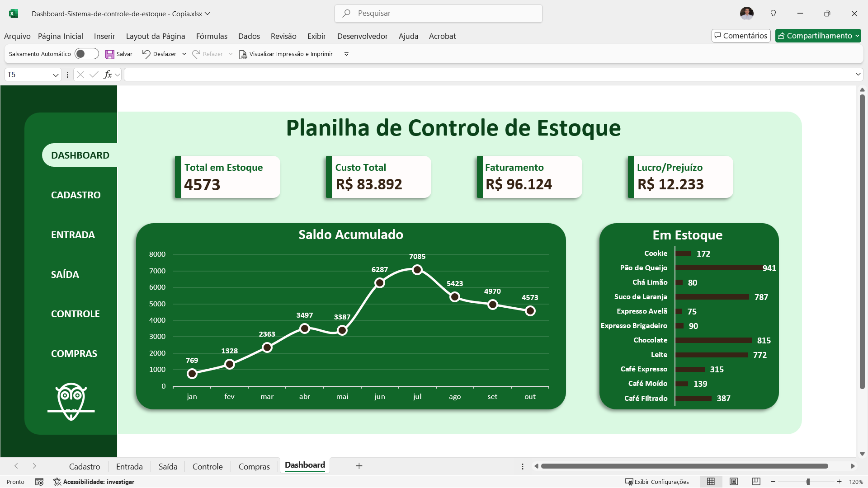Open the macro recording status bar icon
The image size is (868, 488).
39,482
